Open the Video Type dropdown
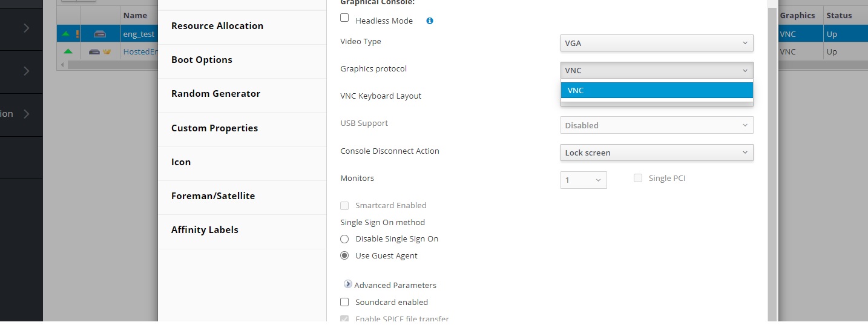 [657, 43]
